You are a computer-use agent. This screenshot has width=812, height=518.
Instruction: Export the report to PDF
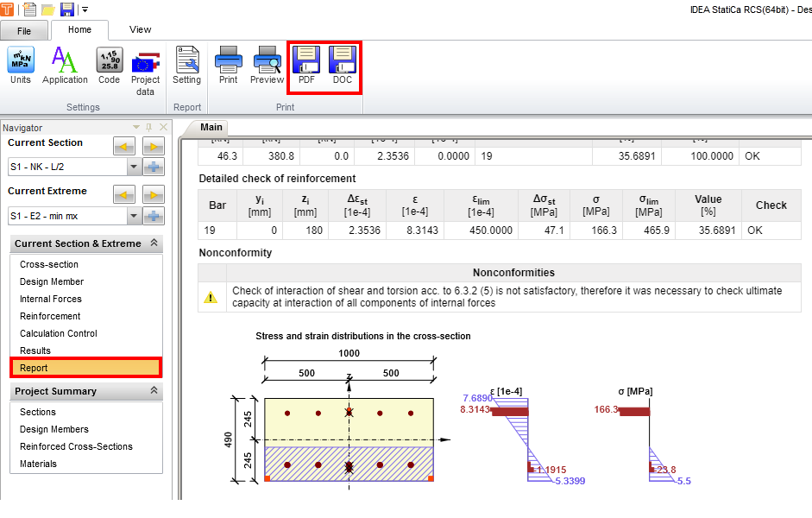coord(306,66)
